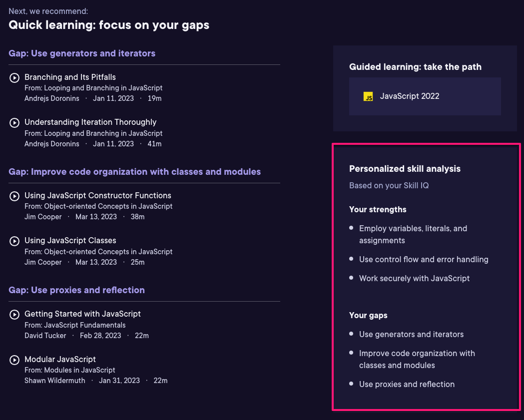Image resolution: width=524 pixels, height=420 pixels.
Task: Click Next, we recommend: label
Action: (48, 11)
